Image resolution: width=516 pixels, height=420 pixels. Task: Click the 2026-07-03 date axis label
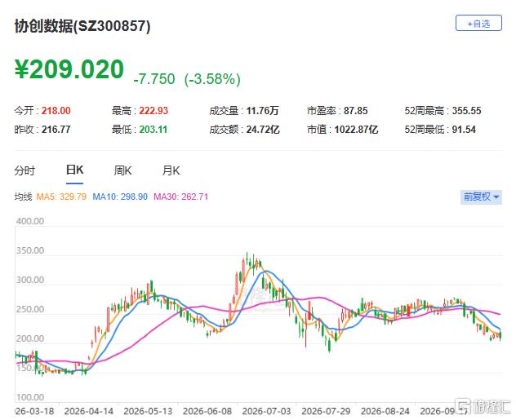point(266,411)
